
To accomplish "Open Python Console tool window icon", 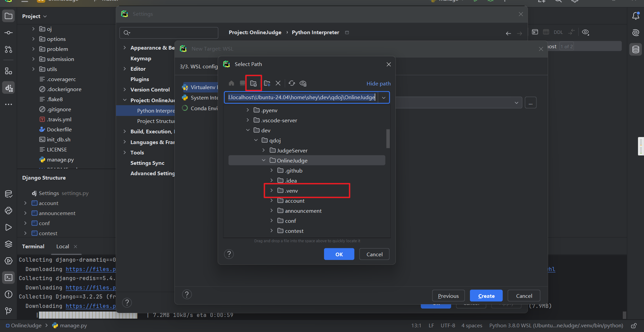I will coord(9,210).
